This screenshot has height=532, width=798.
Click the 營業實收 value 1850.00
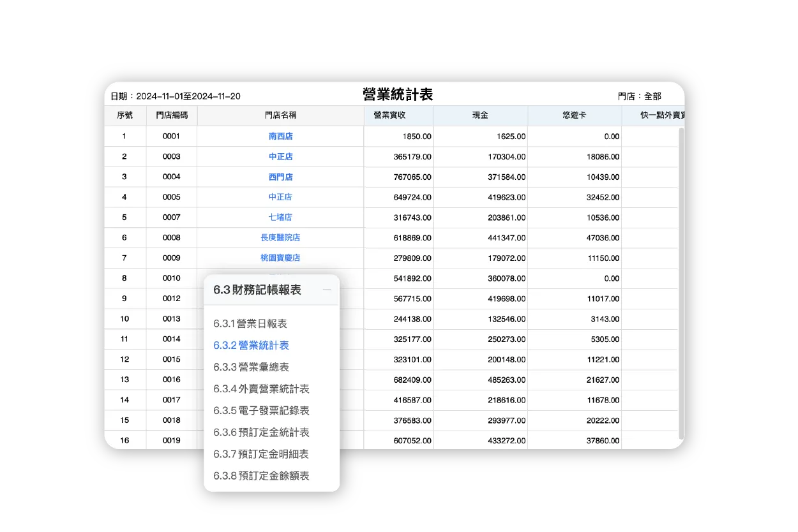click(x=417, y=137)
